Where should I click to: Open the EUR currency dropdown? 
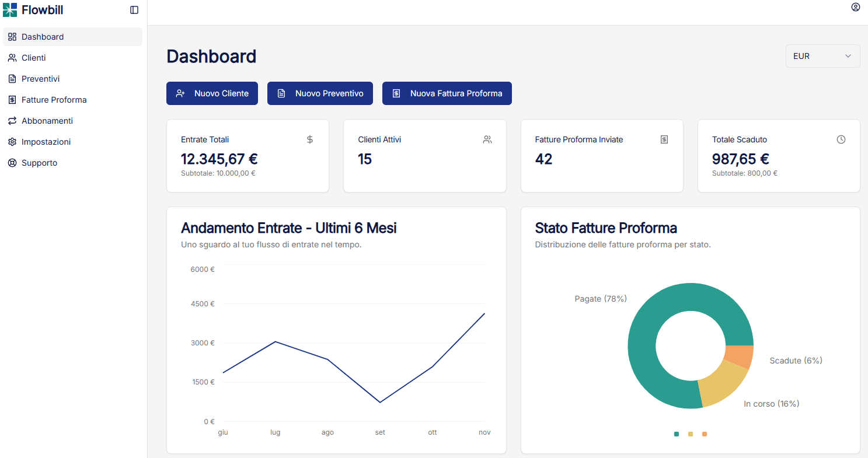[x=822, y=55]
